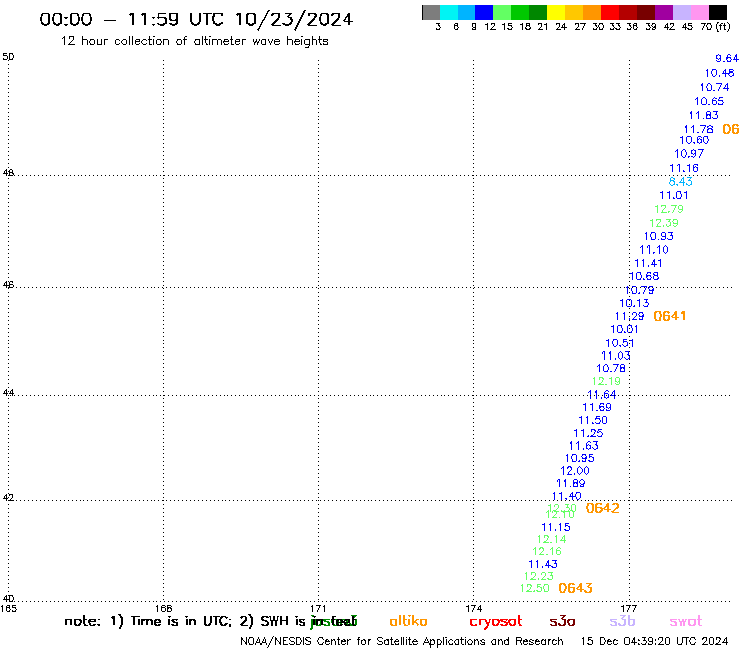Click the NOAA/NESDIS credit line
This screenshot has width=740, height=650.
[402, 641]
